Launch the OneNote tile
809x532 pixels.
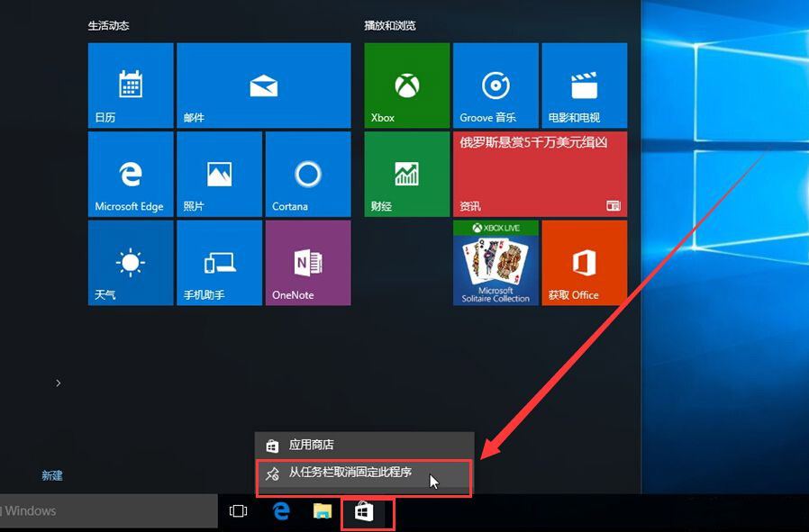[308, 263]
